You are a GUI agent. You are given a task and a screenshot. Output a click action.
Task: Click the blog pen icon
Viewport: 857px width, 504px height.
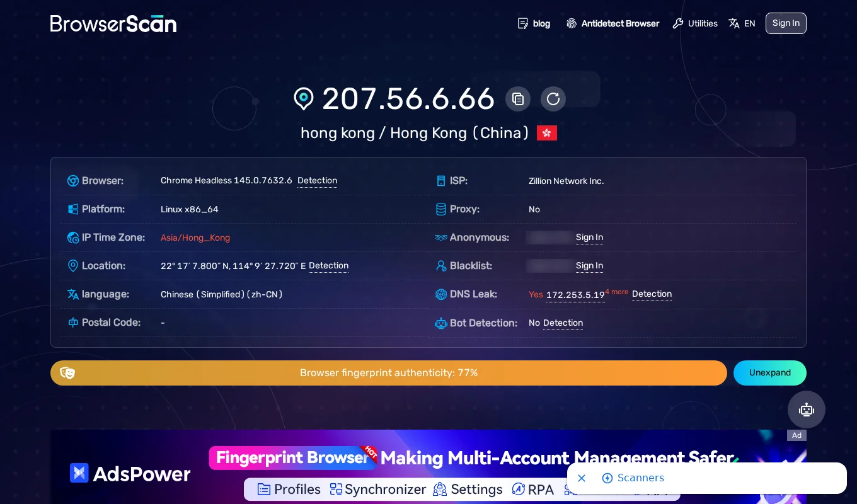(523, 23)
